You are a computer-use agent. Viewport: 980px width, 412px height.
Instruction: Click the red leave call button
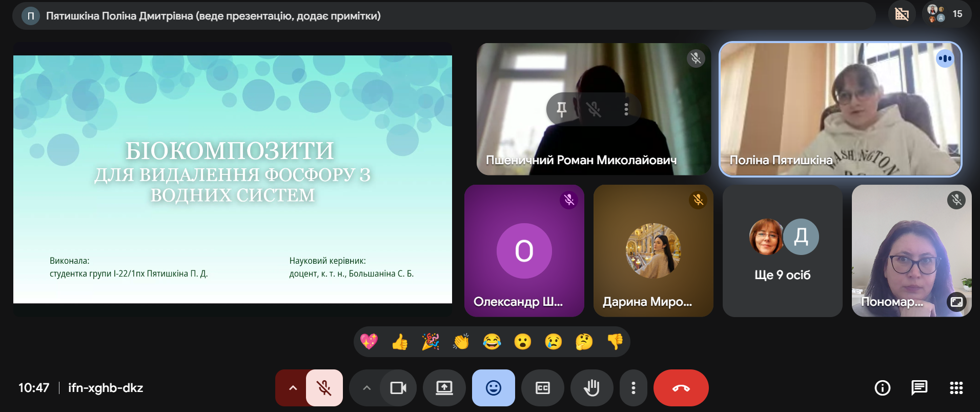(x=681, y=388)
